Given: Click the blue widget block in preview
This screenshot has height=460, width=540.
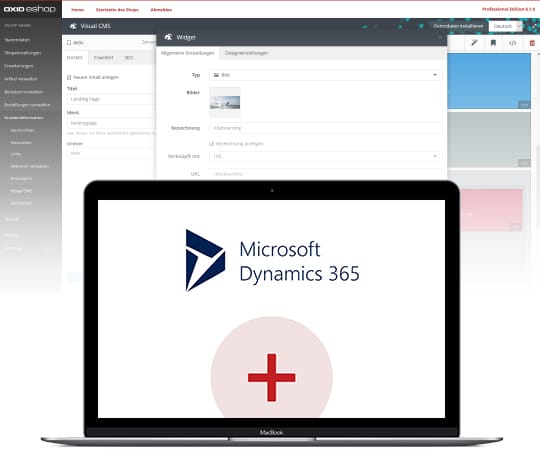Looking at the screenshot, I should (489, 81).
